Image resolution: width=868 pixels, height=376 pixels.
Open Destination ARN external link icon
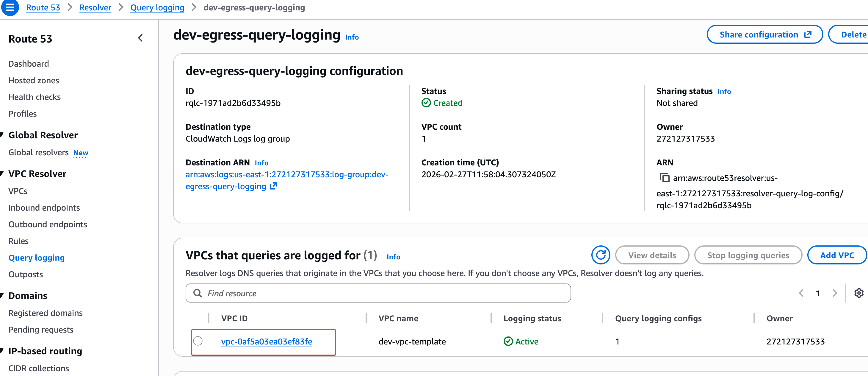(x=274, y=186)
